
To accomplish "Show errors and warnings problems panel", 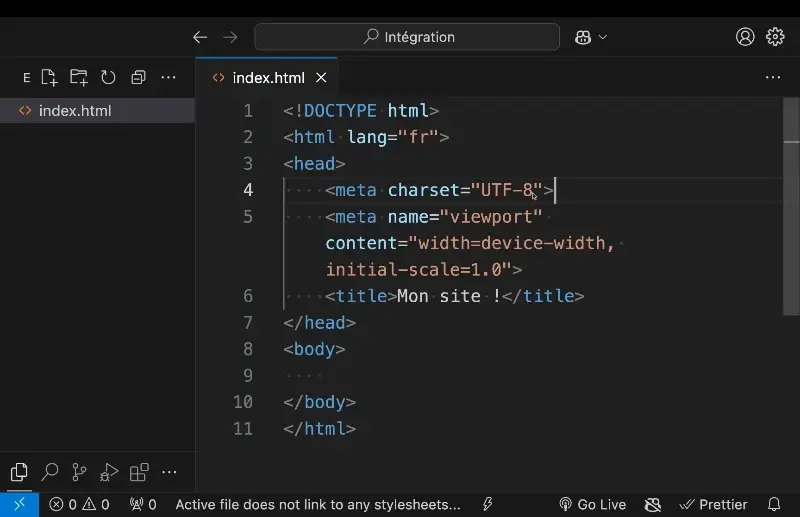I will (79, 505).
